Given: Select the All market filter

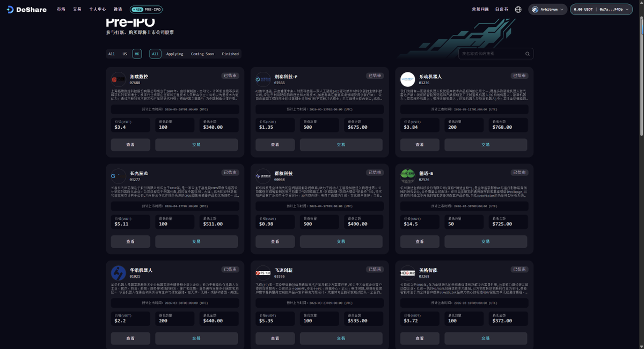Looking at the screenshot, I should [112, 54].
